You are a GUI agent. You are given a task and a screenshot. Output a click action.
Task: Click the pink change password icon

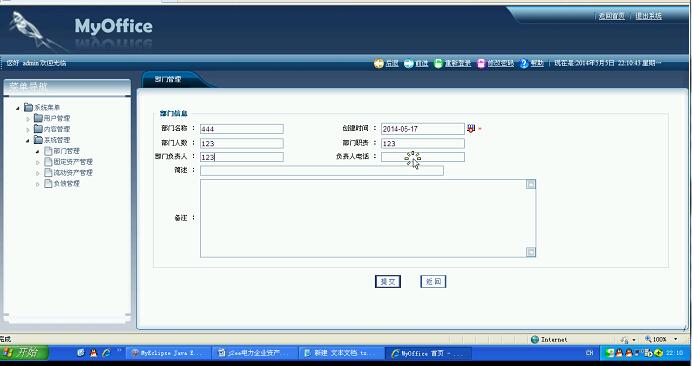click(x=481, y=64)
